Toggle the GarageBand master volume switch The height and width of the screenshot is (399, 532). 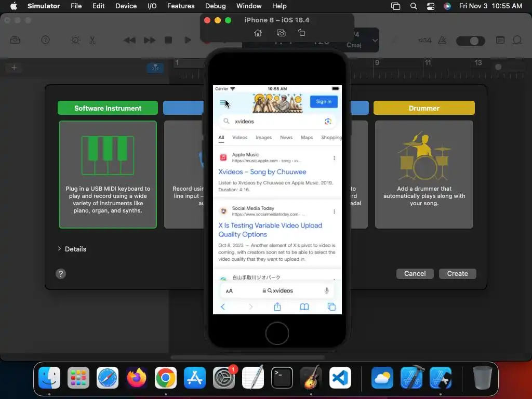470,41
